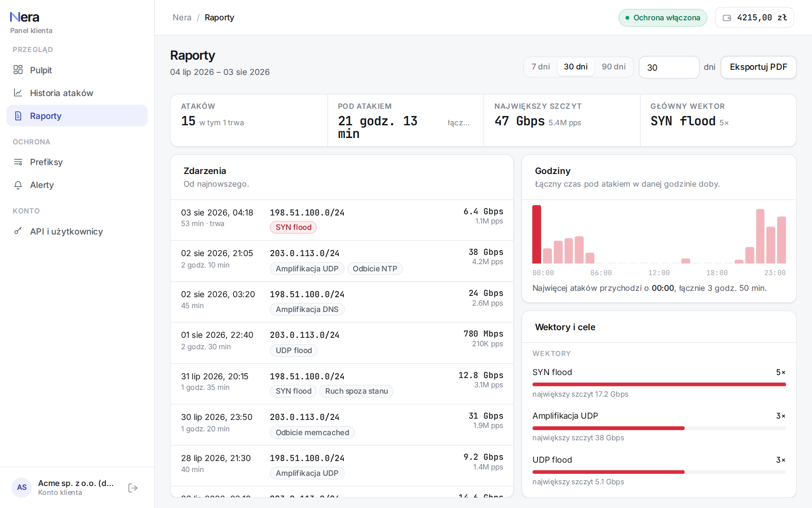This screenshot has height=508, width=812.
Task: Click the API i użytkownicy key icon
Action: [18, 231]
